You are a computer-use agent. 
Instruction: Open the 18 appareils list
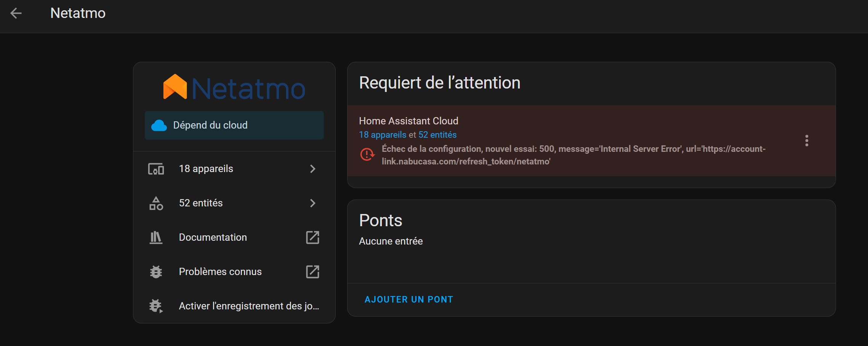click(234, 169)
